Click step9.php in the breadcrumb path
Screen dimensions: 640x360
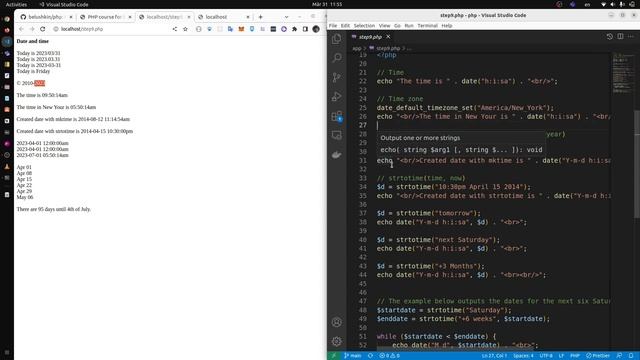pyautogui.click(x=388, y=48)
